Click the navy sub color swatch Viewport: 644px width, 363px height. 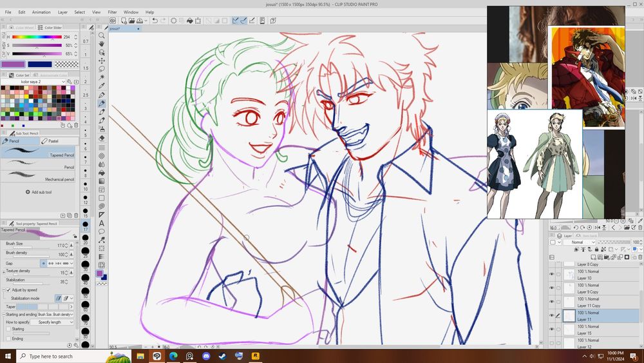(x=40, y=64)
